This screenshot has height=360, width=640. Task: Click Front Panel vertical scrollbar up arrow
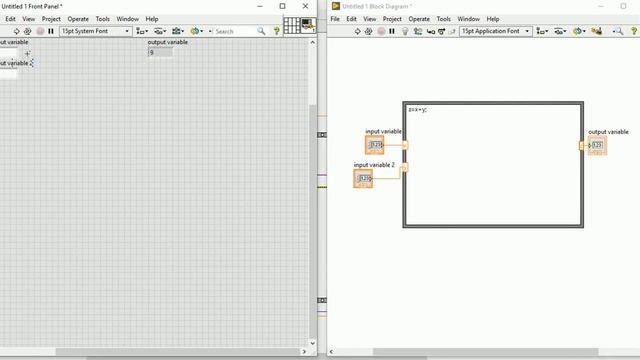(x=313, y=42)
